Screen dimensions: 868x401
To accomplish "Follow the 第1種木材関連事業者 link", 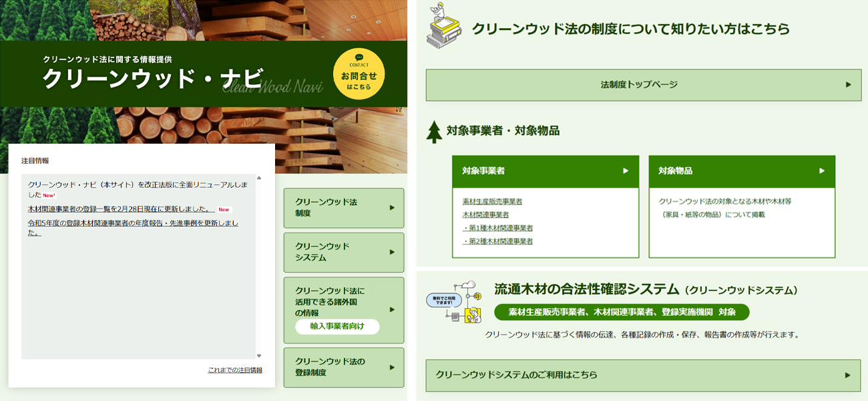I will click(x=497, y=228).
